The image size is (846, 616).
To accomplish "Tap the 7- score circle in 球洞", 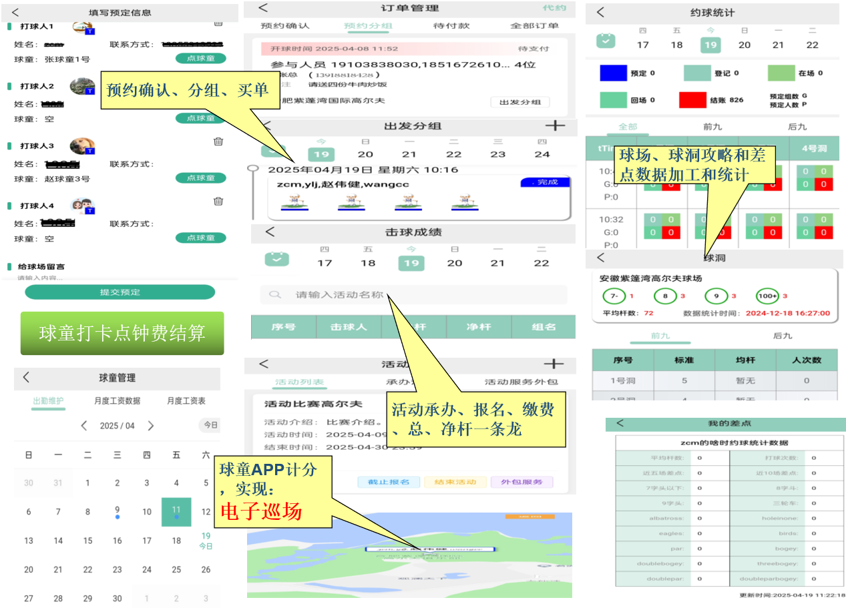I will pyautogui.click(x=614, y=296).
